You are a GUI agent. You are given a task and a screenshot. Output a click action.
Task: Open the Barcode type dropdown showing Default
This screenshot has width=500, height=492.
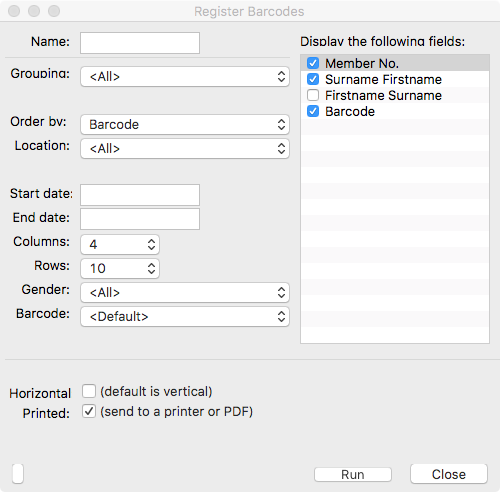click(x=185, y=317)
